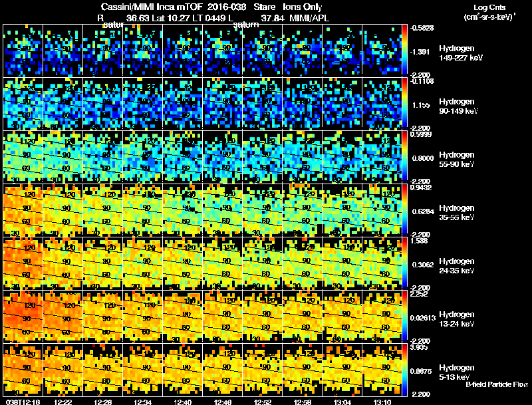Click the '13:10' time axis label

point(382,402)
